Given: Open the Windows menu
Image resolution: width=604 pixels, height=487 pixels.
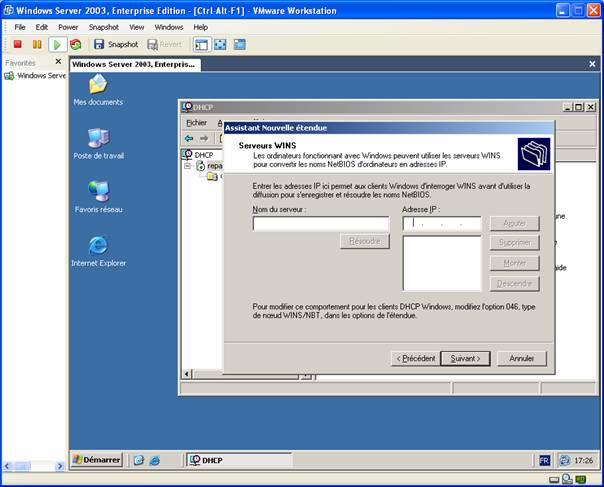Looking at the screenshot, I should 169,27.
